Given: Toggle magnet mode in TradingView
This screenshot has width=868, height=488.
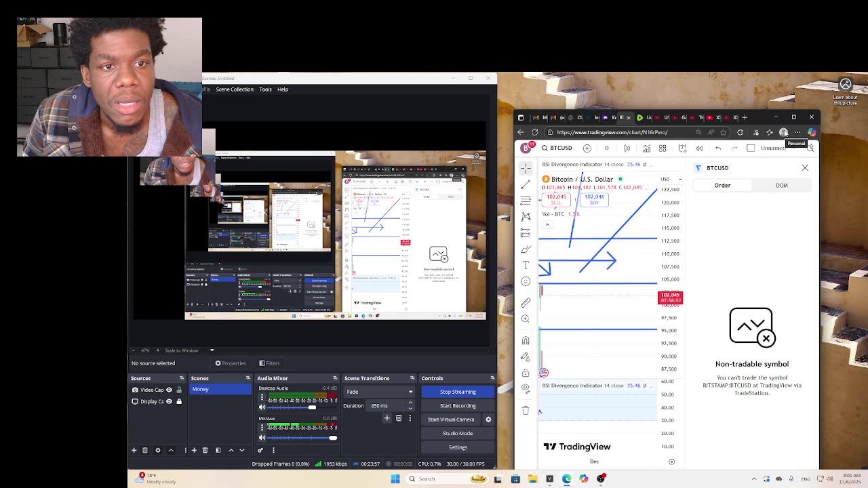Looking at the screenshot, I should (526, 340).
